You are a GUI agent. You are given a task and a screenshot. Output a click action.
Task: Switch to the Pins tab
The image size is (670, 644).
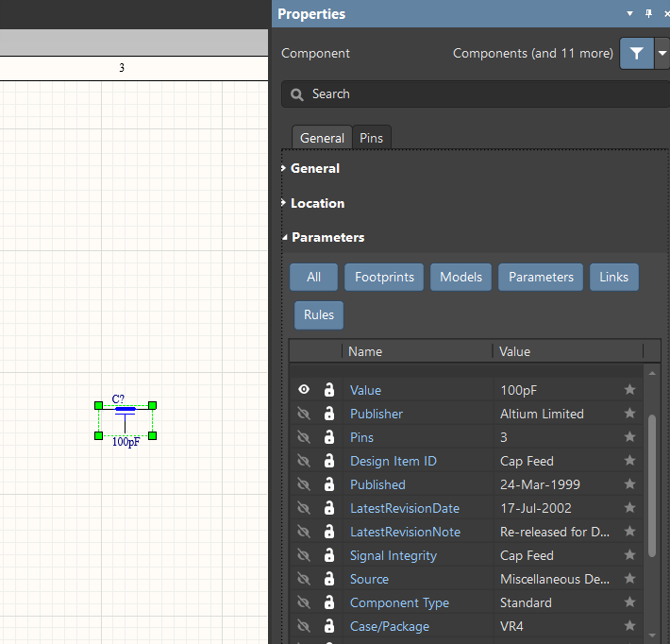371,138
